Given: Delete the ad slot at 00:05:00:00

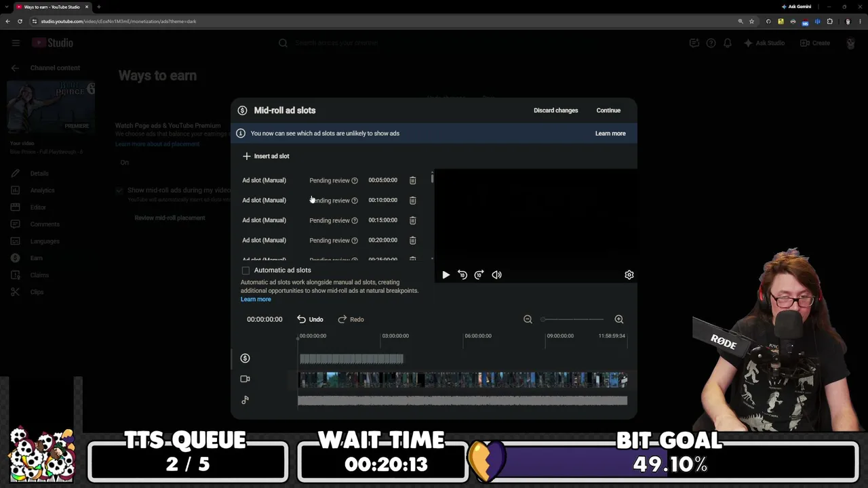Looking at the screenshot, I should 412,180.
